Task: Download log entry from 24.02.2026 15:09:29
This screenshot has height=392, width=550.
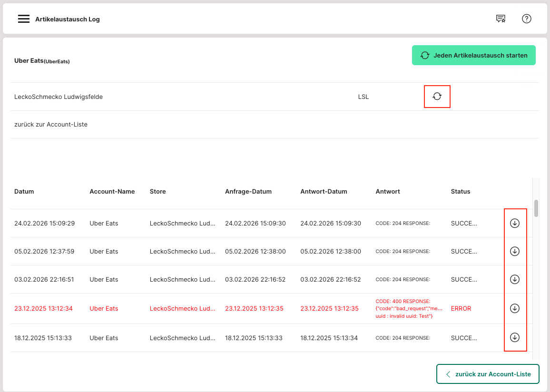Action: [x=514, y=223]
